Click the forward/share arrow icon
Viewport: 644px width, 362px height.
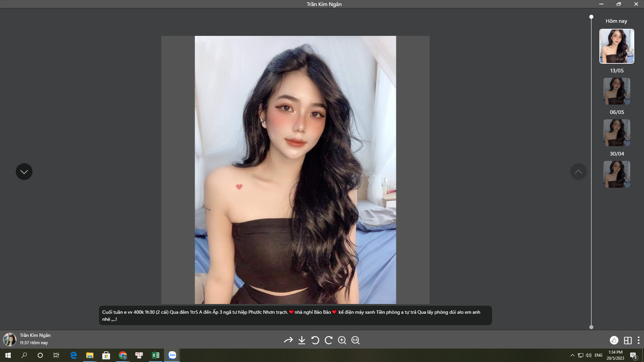[x=288, y=340]
